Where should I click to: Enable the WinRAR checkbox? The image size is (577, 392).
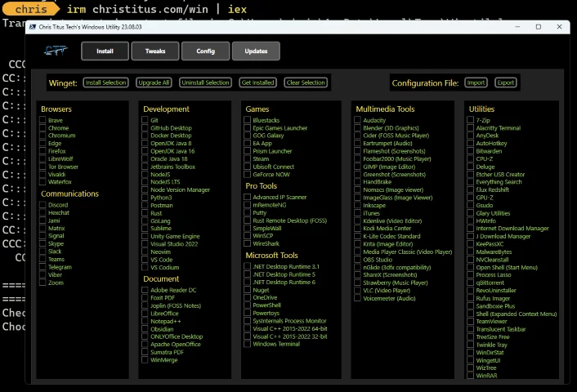(x=470, y=376)
